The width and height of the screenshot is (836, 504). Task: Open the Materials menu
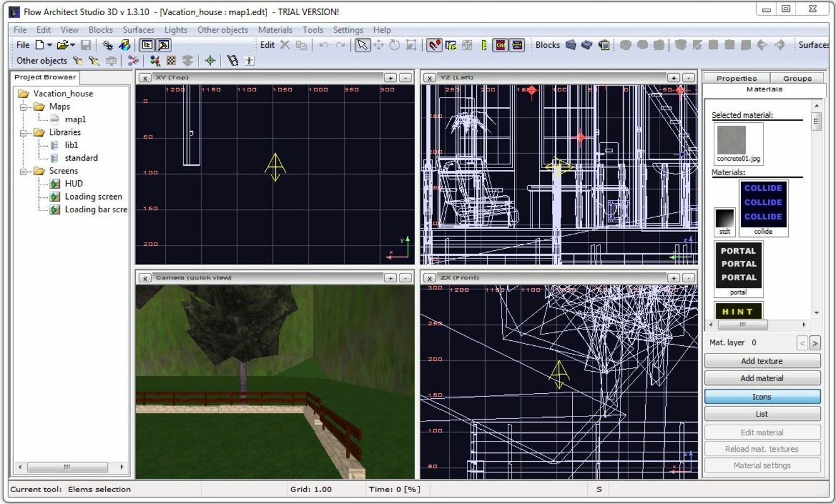275,30
